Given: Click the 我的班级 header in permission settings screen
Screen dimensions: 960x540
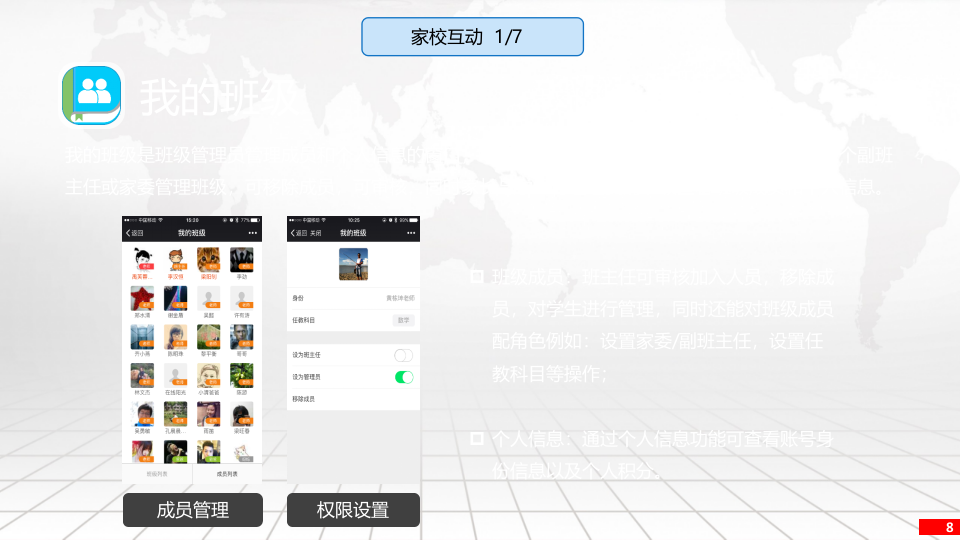Looking at the screenshot, I should click(353, 233).
